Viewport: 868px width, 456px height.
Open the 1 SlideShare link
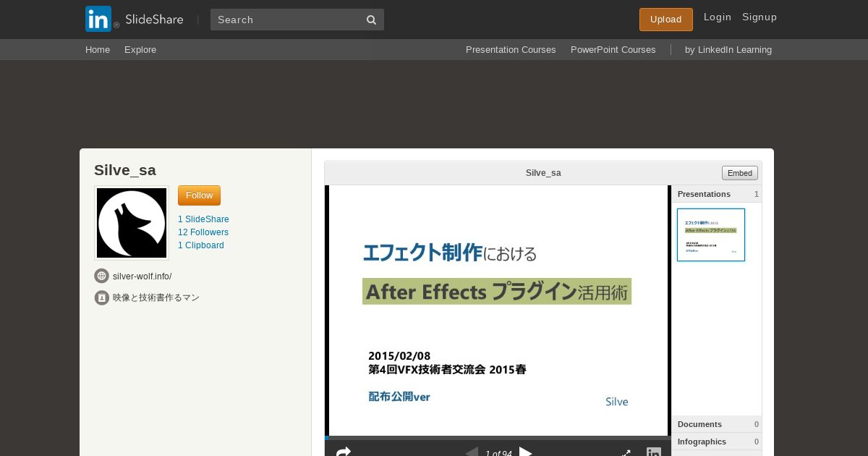coord(203,219)
